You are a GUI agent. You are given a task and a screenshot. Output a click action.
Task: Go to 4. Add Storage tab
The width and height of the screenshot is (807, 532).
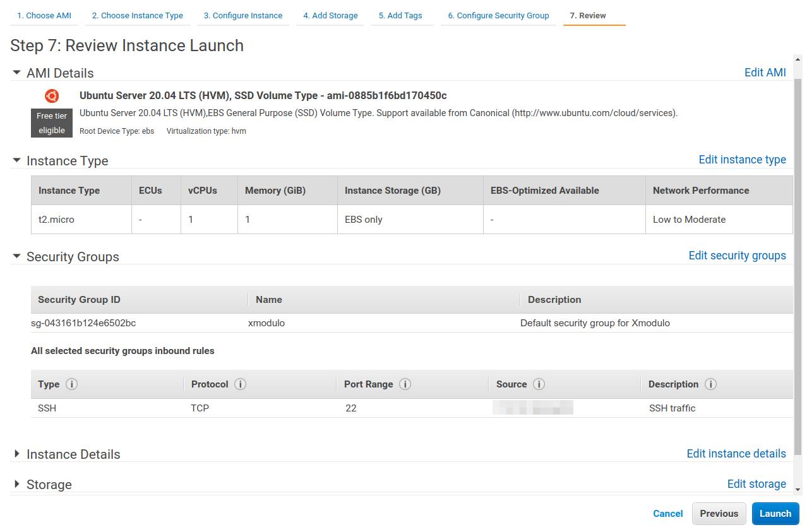coord(330,15)
